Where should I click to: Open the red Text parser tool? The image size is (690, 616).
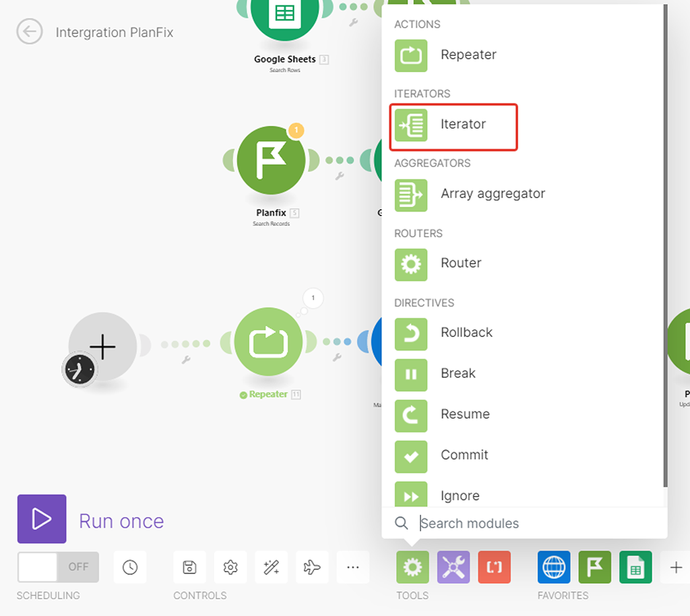pos(494,567)
